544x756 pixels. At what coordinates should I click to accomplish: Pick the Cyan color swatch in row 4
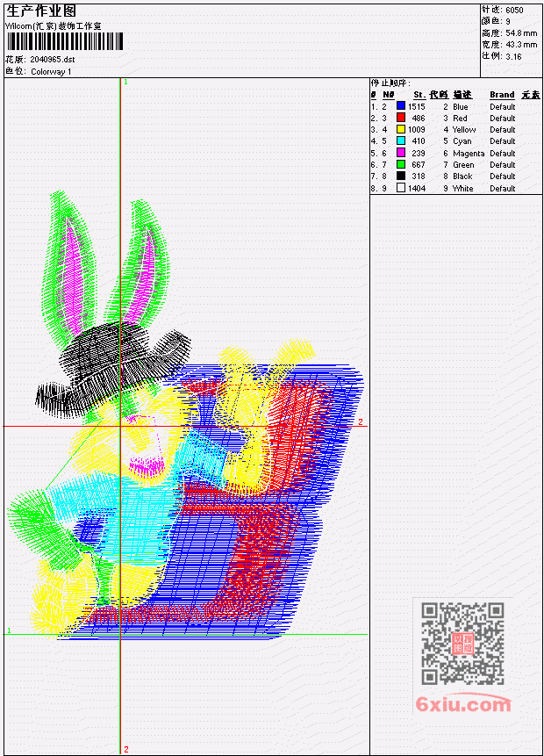(x=400, y=140)
